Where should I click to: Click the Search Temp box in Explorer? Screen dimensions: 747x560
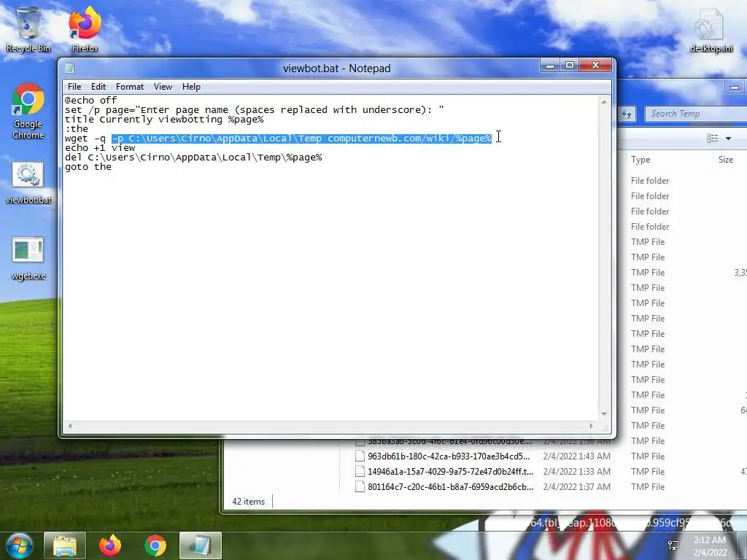(x=695, y=114)
